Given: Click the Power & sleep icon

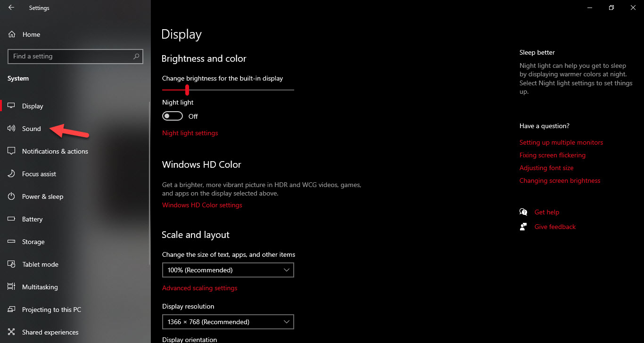Looking at the screenshot, I should 12,196.
